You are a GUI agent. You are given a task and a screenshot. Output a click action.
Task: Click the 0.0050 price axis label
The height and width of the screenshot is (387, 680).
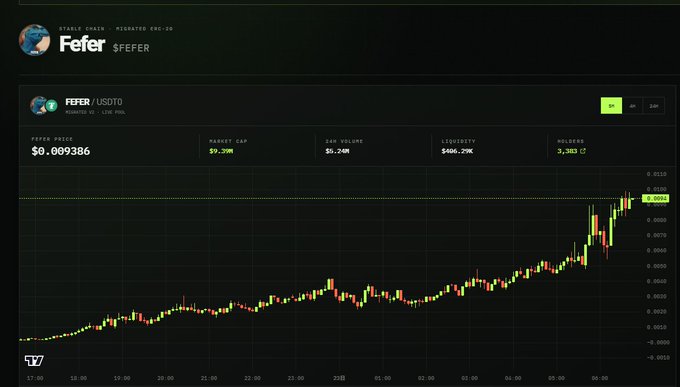click(x=656, y=266)
